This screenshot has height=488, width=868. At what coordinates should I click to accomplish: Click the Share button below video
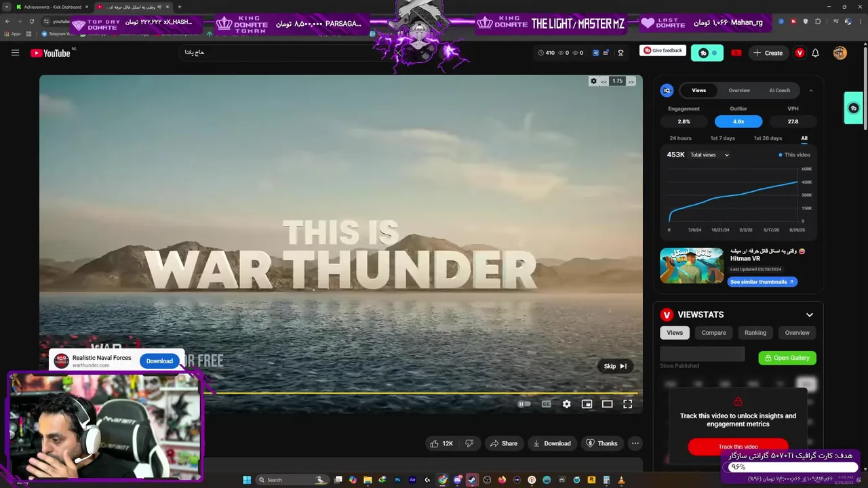pyautogui.click(x=503, y=443)
